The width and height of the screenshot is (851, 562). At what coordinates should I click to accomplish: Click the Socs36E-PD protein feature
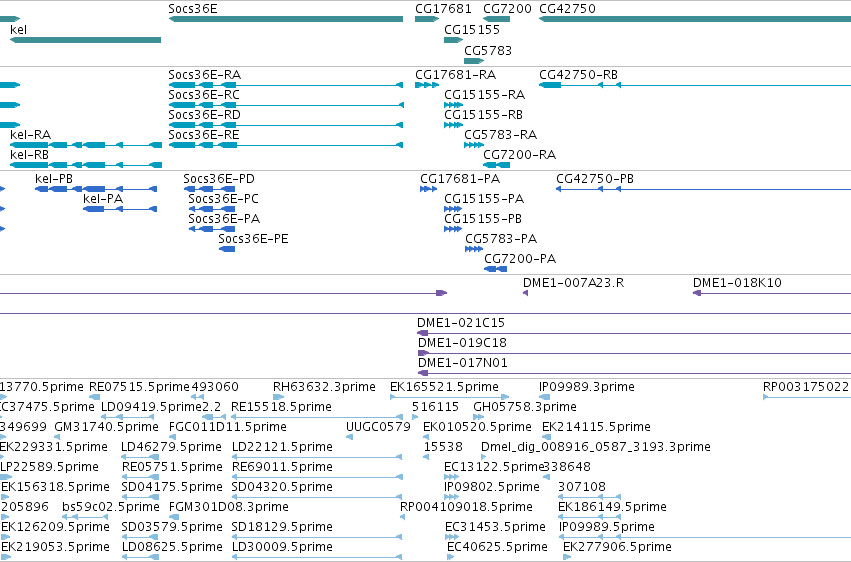tap(209, 189)
